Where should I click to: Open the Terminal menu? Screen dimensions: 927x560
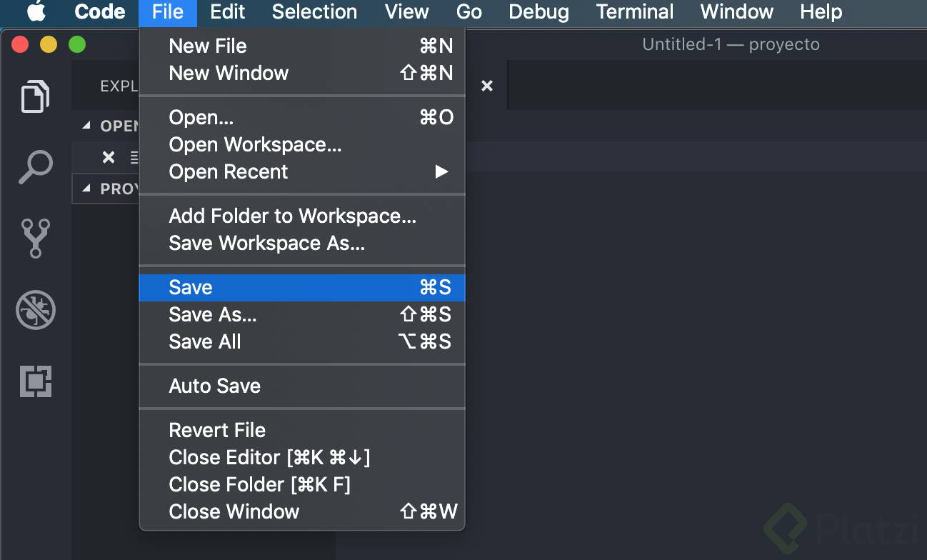(635, 12)
